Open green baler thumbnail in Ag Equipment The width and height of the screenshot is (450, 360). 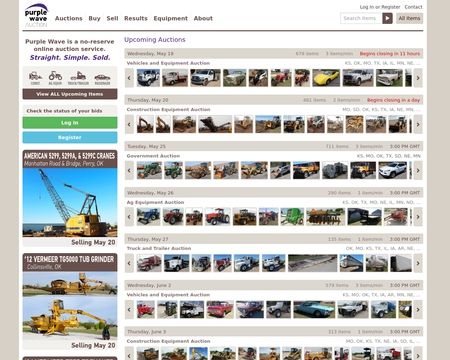click(x=292, y=217)
